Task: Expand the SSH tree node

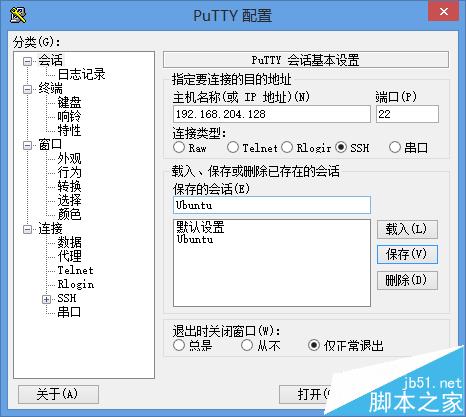Action: point(46,299)
